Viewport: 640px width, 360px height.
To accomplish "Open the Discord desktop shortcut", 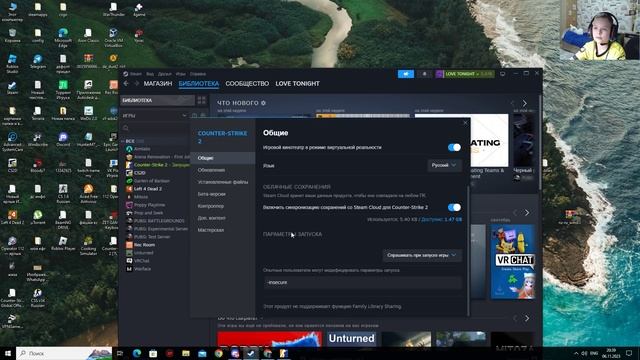I will (63, 139).
